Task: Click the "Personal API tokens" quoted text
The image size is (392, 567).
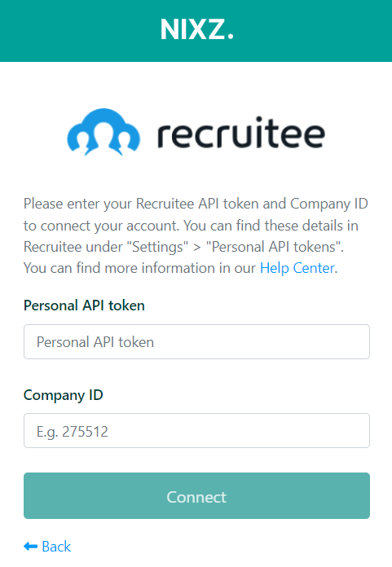Action: click(x=275, y=247)
